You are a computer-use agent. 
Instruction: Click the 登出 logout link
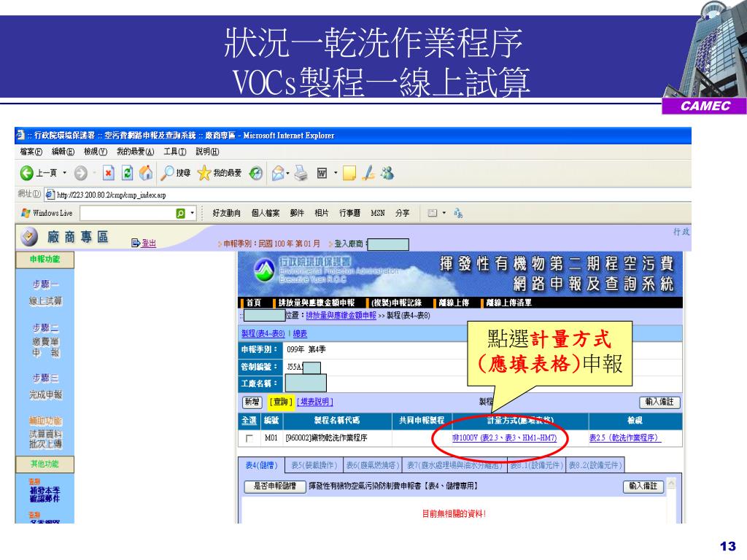click(x=149, y=243)
